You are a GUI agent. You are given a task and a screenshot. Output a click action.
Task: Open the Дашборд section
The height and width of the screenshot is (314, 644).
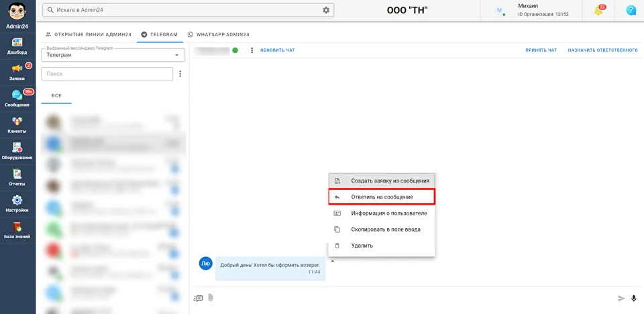(x=17, y=46)
